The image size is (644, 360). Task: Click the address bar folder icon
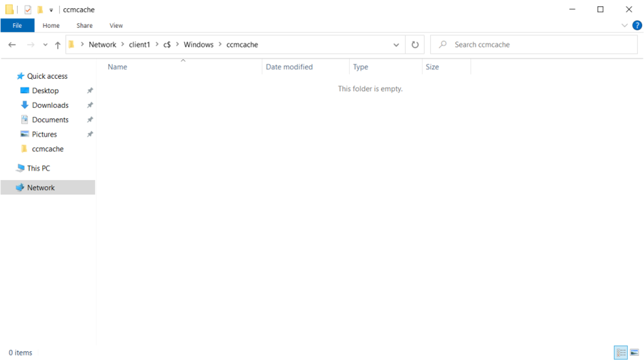71,44
